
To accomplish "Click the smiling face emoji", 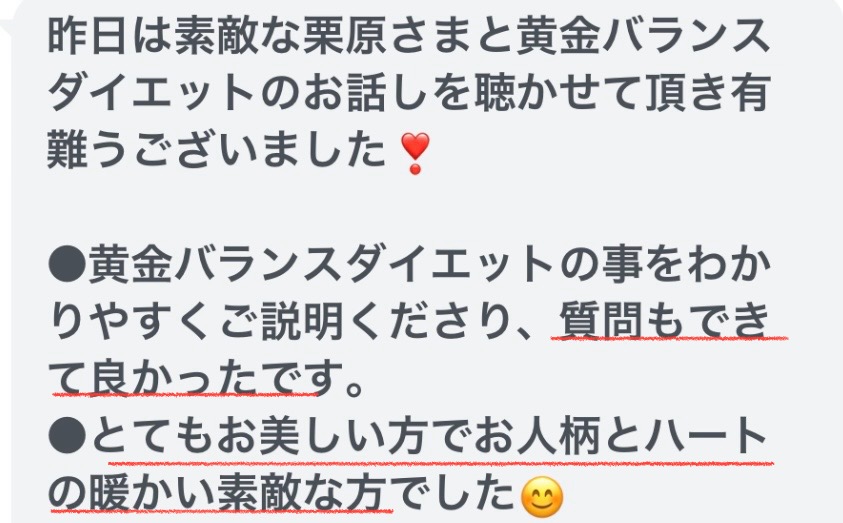I will click(542, 495).
